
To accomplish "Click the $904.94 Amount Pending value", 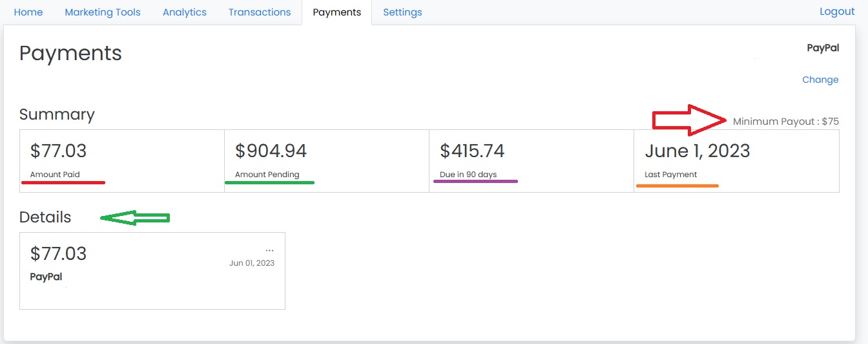I will 271,151.
